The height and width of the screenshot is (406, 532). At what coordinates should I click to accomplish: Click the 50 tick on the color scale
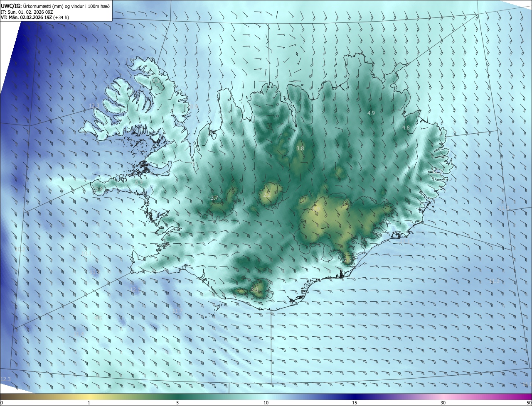[x=529, y=403]
